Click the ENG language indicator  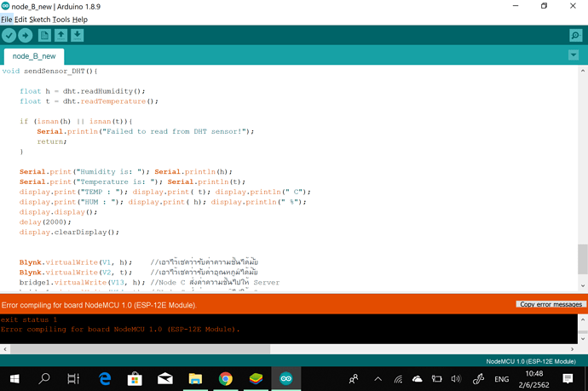[x=501, y=379]
